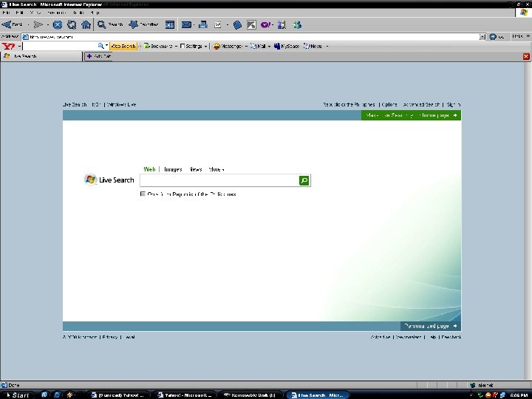Click the Sign in link

click(453, 104)
